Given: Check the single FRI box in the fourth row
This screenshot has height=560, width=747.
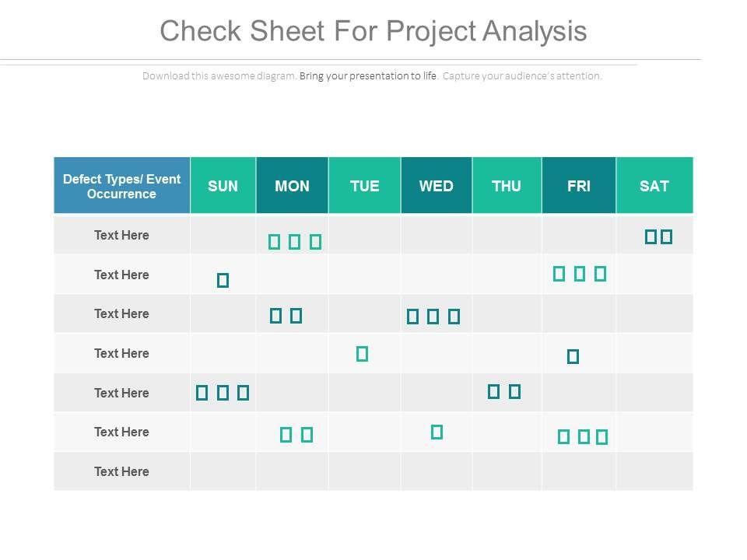Looking at the screenshot, I should tap(573, 357).
